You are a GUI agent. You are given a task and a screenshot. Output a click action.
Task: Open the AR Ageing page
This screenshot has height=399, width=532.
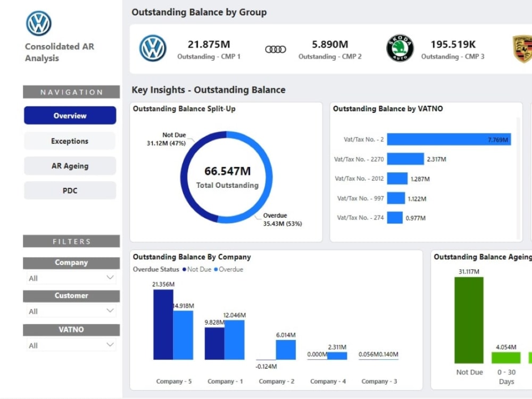click(x=70, y=166)
